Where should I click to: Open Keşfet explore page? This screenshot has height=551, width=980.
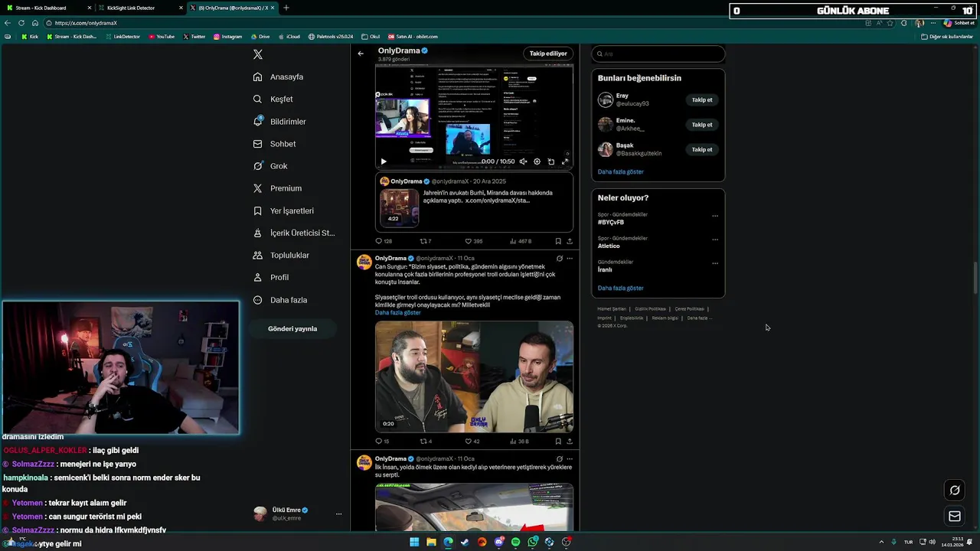coord(273,99)
